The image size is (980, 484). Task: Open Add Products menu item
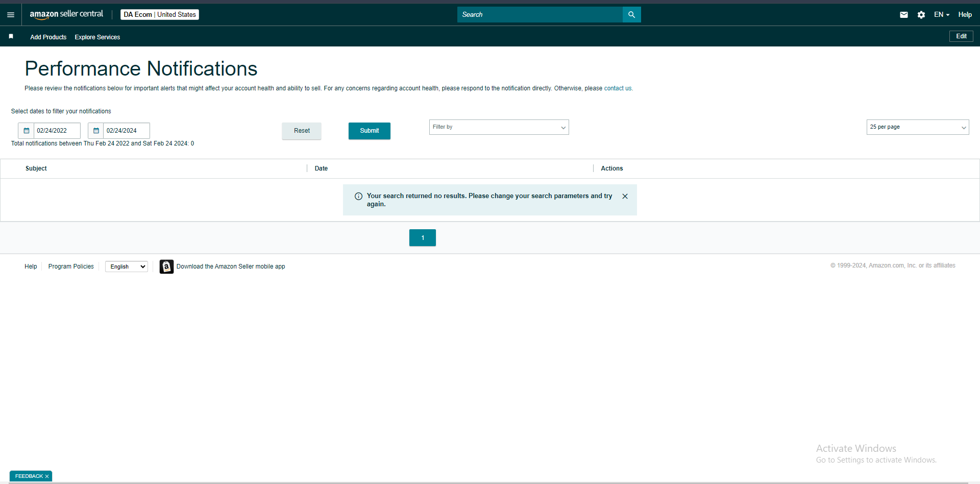[x=48, y=37]
